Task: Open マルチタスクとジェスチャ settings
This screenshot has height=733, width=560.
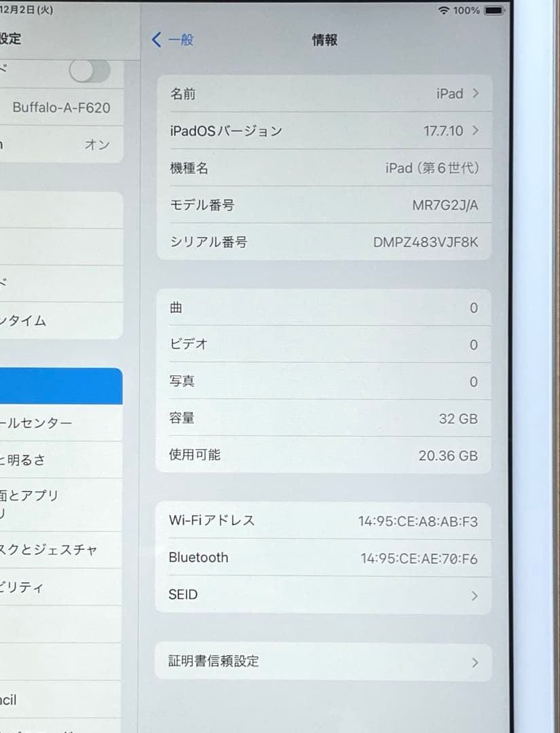Action: pos(61,550)
